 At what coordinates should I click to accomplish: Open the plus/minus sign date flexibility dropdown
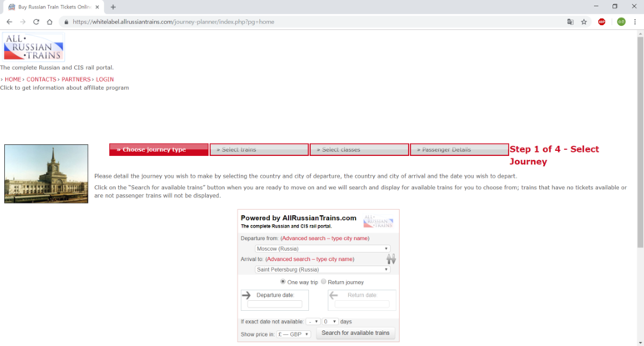click(x=313, y=321)
